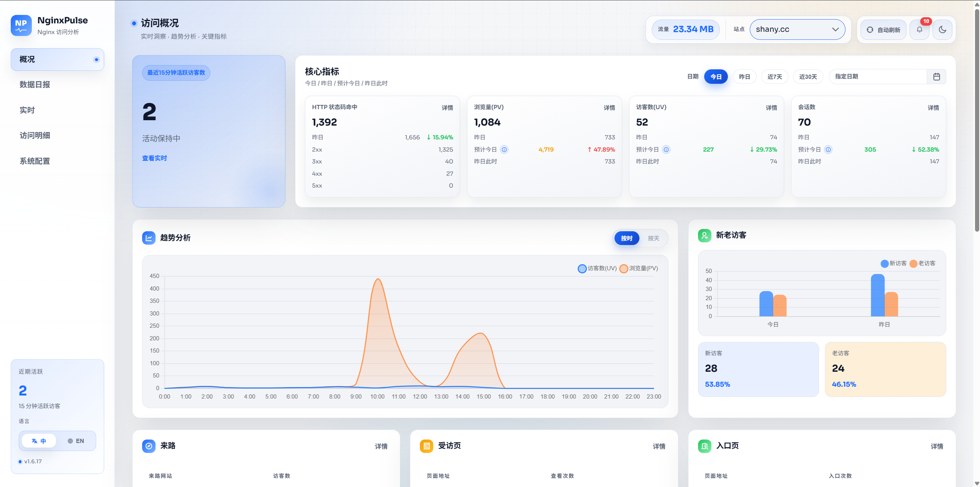Open the calendar date picker icon

(x=936, y=77)
